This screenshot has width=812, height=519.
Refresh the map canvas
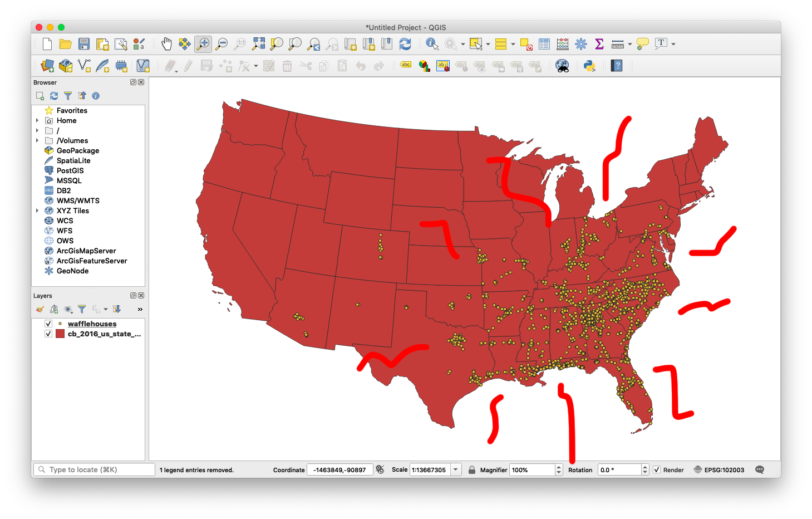click(x=405, y=44)
